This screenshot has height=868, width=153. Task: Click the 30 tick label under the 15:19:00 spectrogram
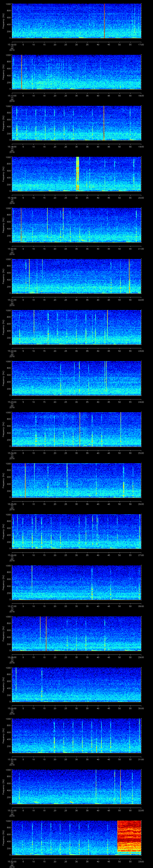pos(77,198)
